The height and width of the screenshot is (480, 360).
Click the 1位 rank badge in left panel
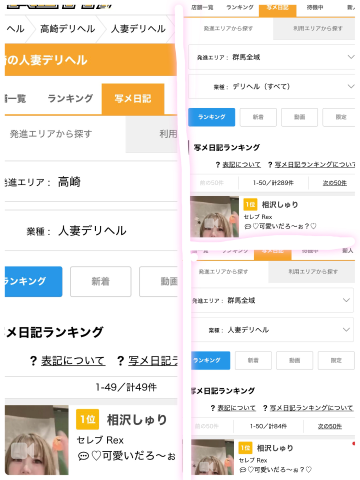(x=88, y=419)
